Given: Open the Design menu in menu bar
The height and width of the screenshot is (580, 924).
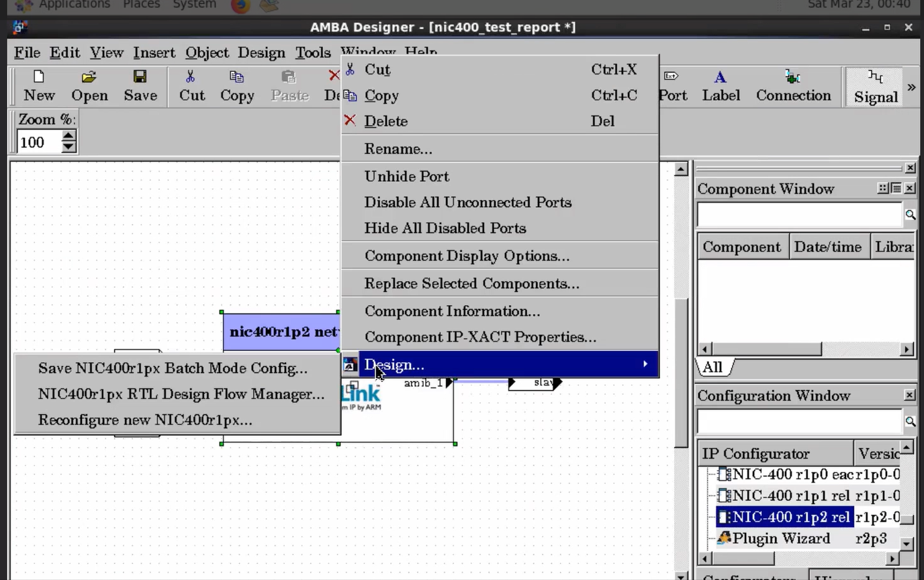Looking at the screenshot, I should (261, 53).
